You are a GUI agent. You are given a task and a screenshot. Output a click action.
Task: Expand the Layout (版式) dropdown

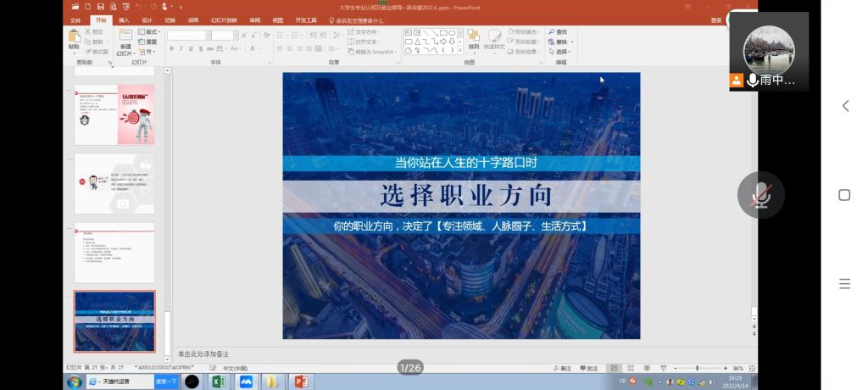151,31
